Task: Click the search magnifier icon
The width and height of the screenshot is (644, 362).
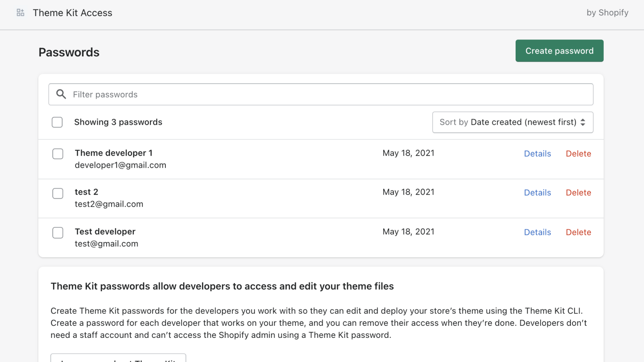Action: pyautogui.click(x=61, y=94)
